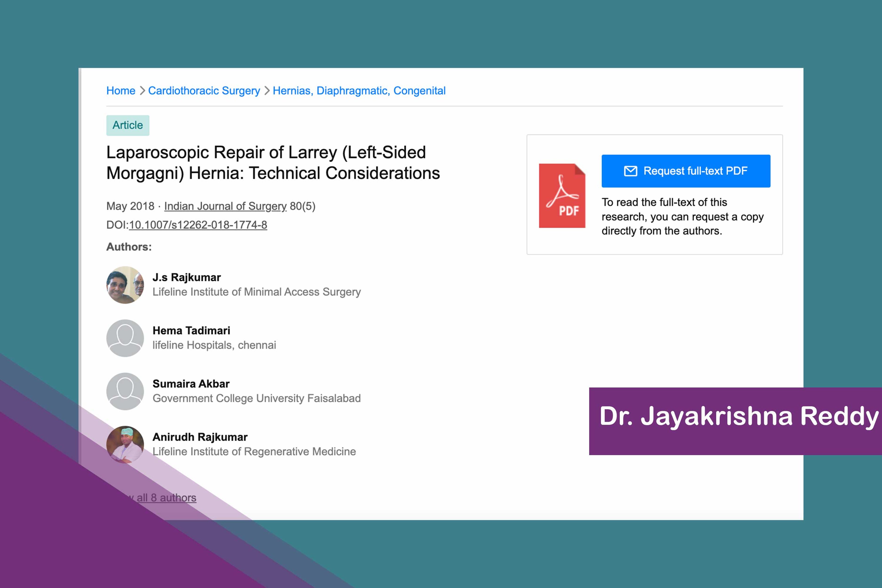
Task: Open Anirudh Rajkumar's profile photo
Action: click(125, 444)
